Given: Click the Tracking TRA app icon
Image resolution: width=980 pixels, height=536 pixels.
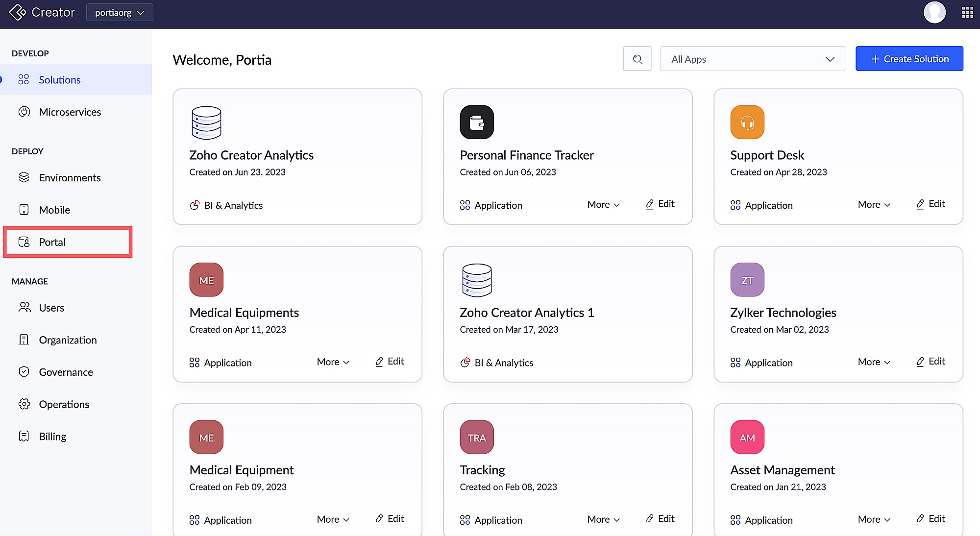Looking at the screenshot, I should pyautogui.click(x=477, y=437).
